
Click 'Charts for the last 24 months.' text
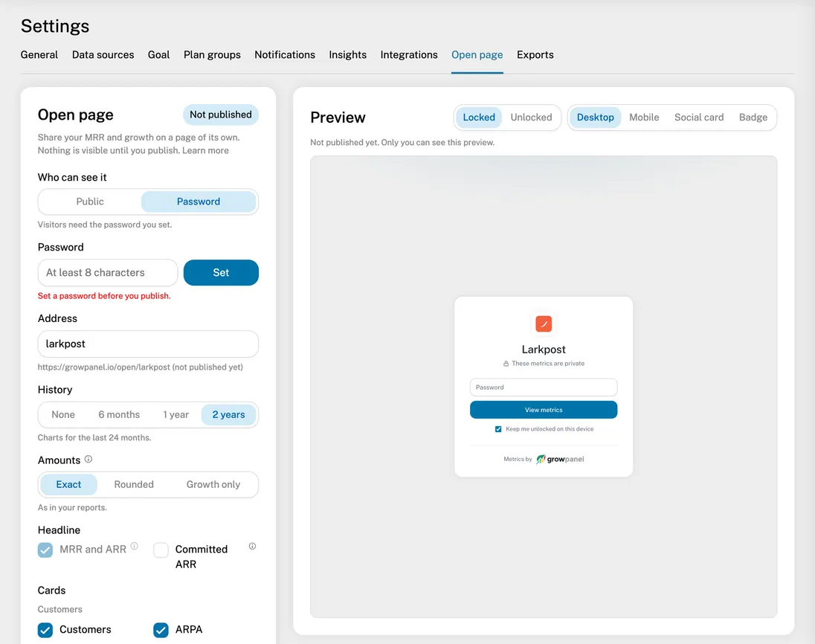coord(94,438)
